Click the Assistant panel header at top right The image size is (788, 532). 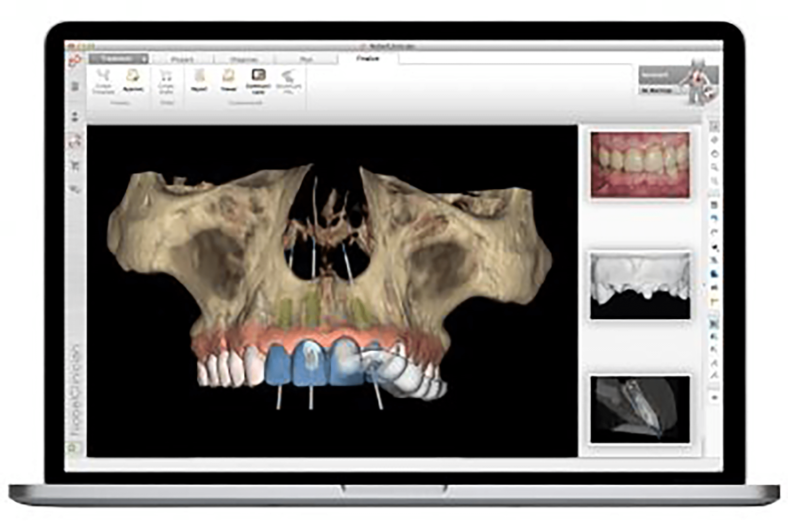pos(659,75)
